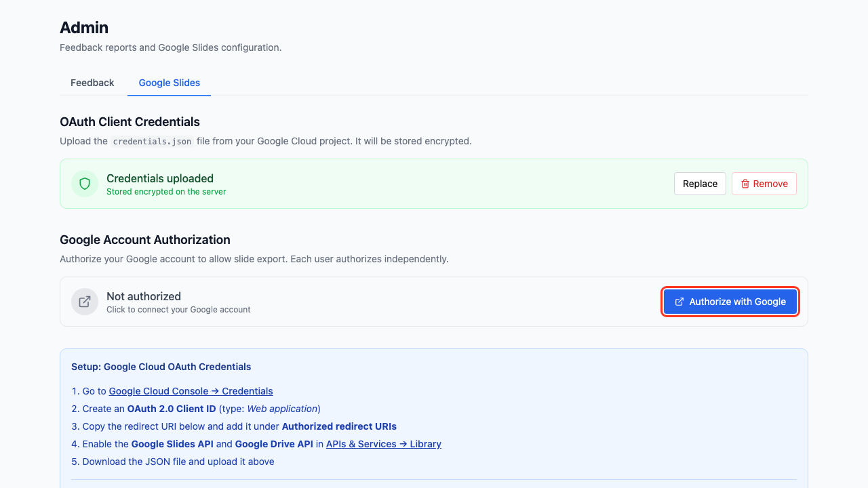Click the external-link icon in Authorize button
868x488 pixels.
(x=679, y=302)
